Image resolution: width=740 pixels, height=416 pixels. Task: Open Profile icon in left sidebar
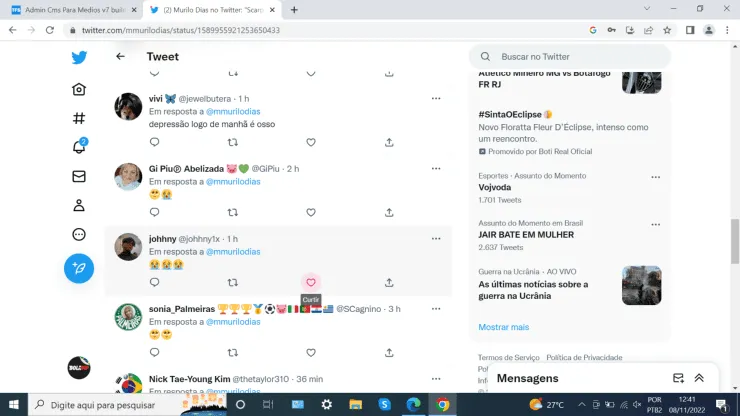point(79,205)
